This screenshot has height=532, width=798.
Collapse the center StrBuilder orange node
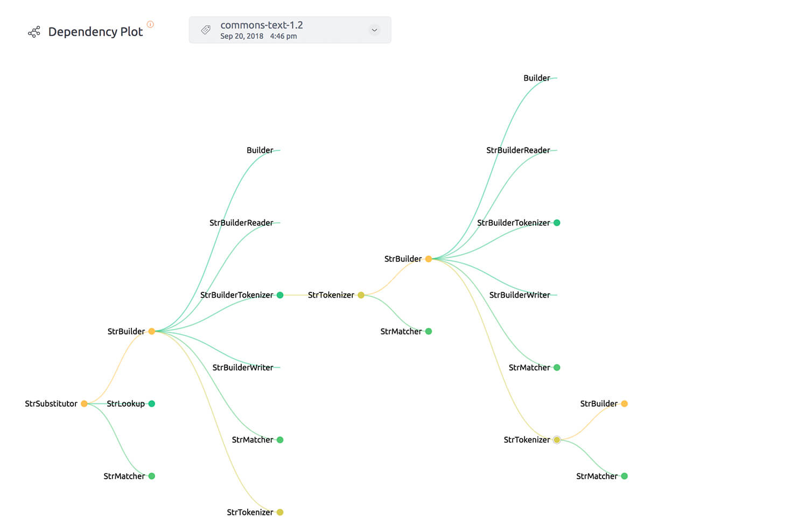(429, 259)
